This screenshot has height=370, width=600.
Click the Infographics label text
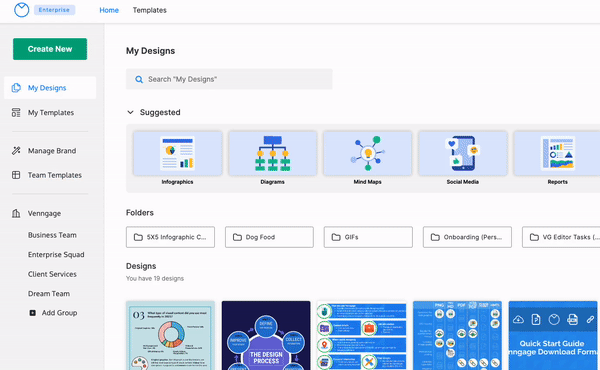(177, 182)
